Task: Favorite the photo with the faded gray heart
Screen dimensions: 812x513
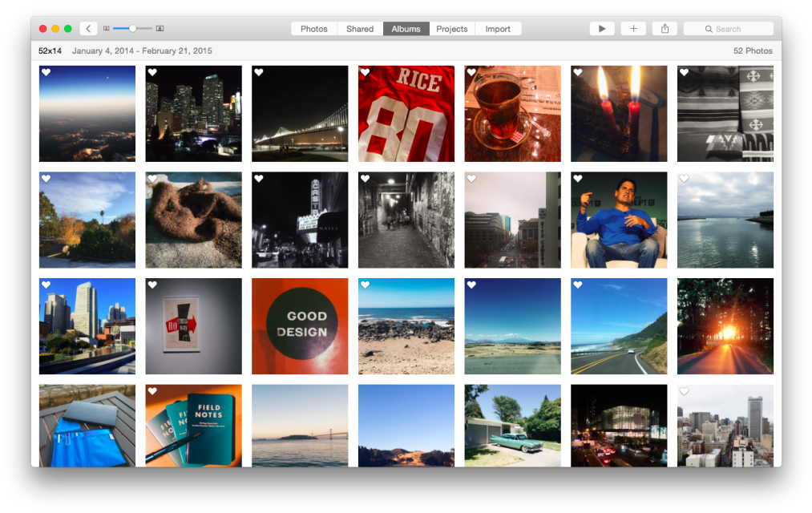Action: click(x=683, y=178)
